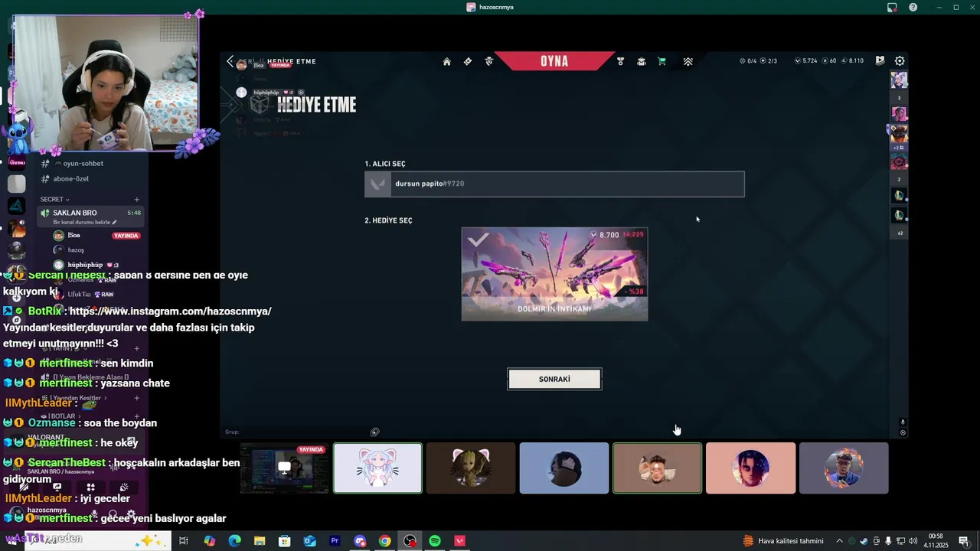
Task: Open the battle pass ticket icon
Action: tap(468, 61)
